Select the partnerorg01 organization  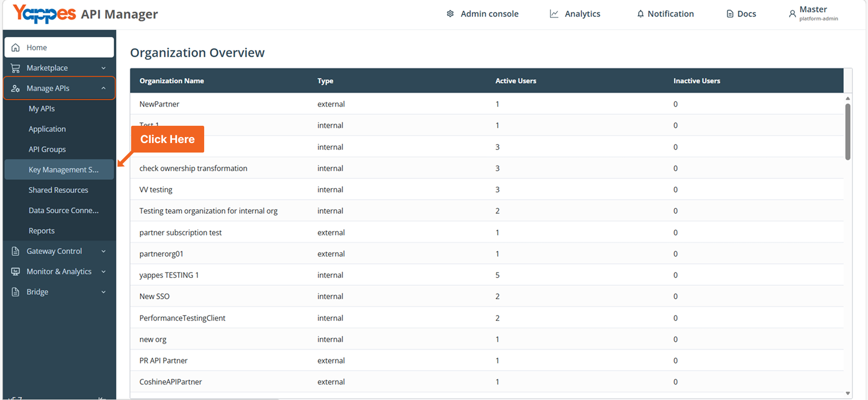click(486, 254)
